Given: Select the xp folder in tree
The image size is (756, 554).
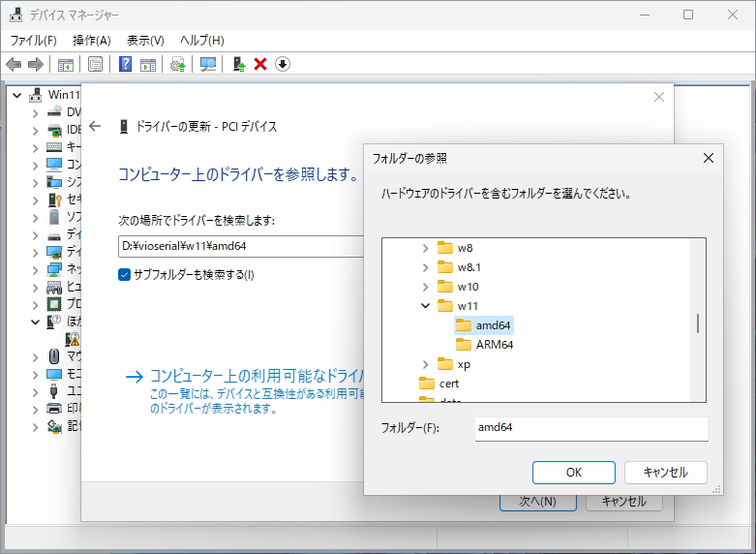Looking at the screenshot, I should 454,364.
